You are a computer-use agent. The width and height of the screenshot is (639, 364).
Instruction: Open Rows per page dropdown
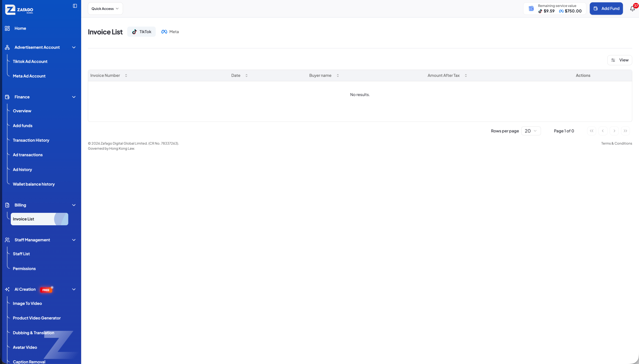click(531, 131)
